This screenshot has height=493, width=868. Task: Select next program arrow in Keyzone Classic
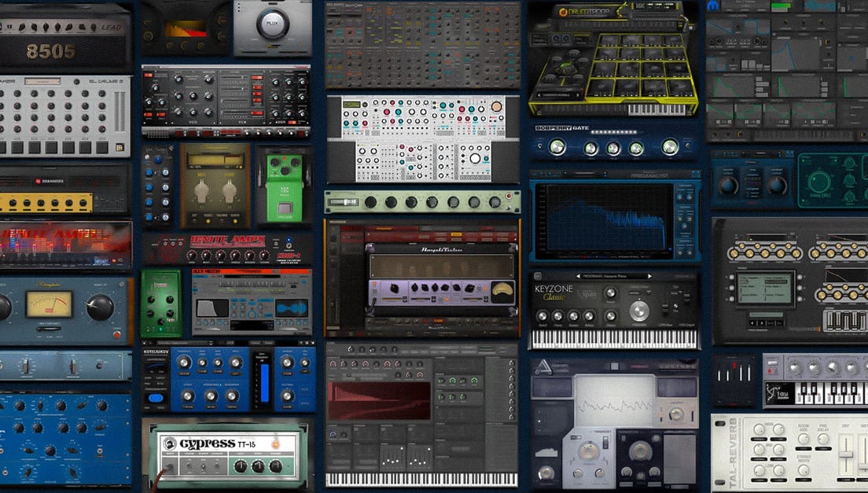point(649,275)
